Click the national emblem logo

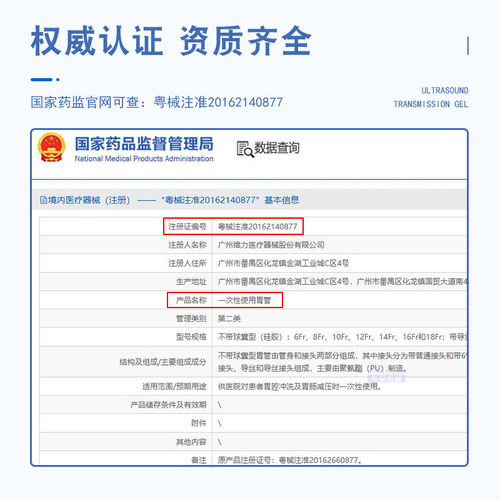pyautogui.click(x=51, y=148)
